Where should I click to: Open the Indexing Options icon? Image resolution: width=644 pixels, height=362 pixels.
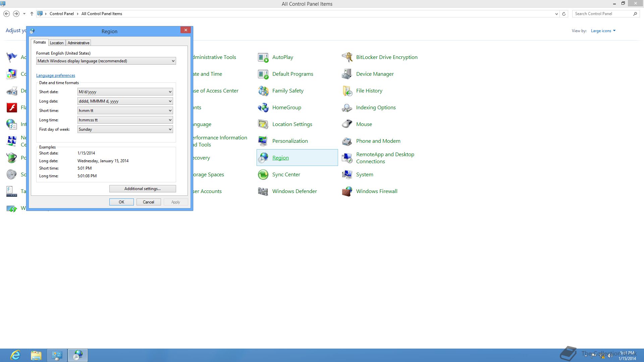click(347, 108)
